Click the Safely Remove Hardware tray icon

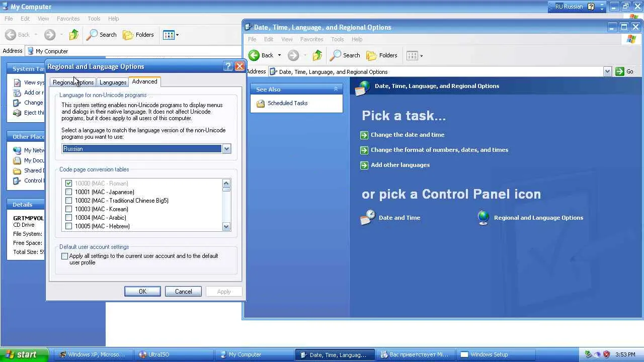(x=588, y=354)
